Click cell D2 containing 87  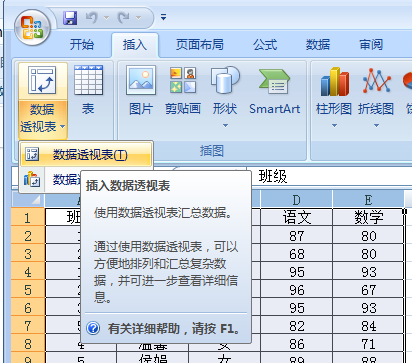point(296,236)
